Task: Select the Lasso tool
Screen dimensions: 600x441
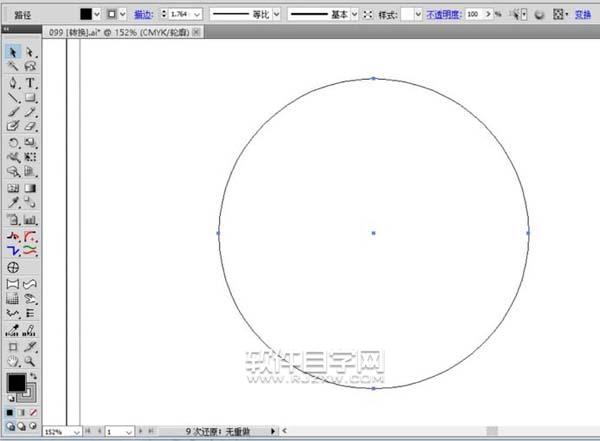Action: click(31, 66)
